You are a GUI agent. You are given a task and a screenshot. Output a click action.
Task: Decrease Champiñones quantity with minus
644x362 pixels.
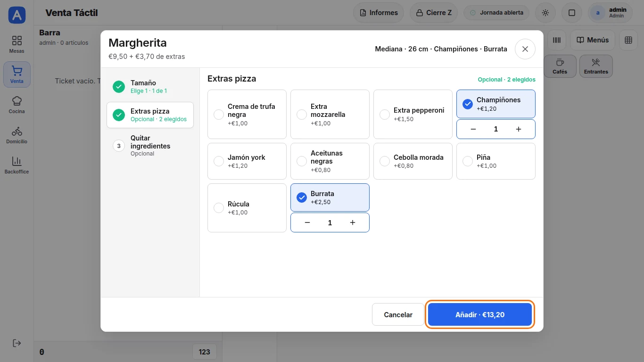(473, 129)
